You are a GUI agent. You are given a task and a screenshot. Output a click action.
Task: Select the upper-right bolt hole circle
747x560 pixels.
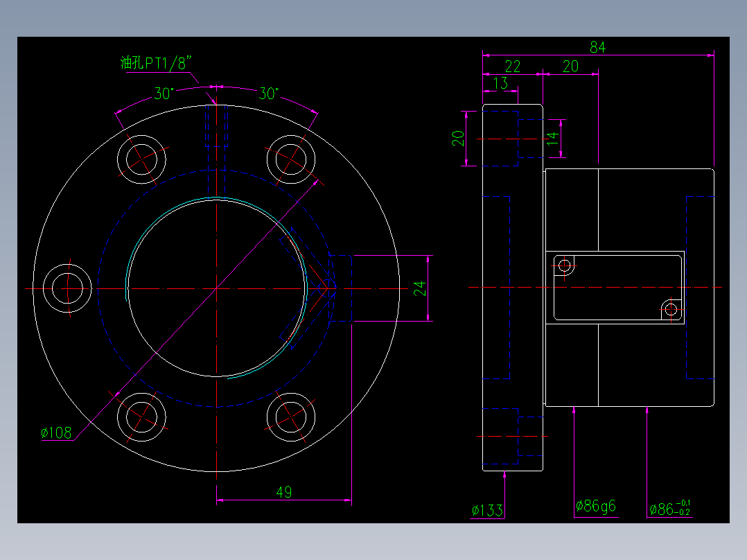pos(290,159)
